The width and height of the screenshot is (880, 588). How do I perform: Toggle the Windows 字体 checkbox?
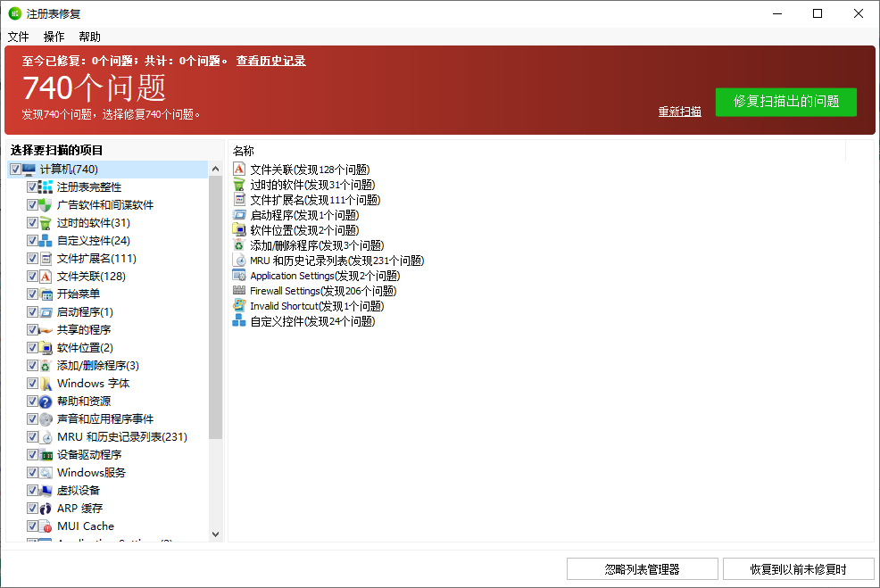33,383
